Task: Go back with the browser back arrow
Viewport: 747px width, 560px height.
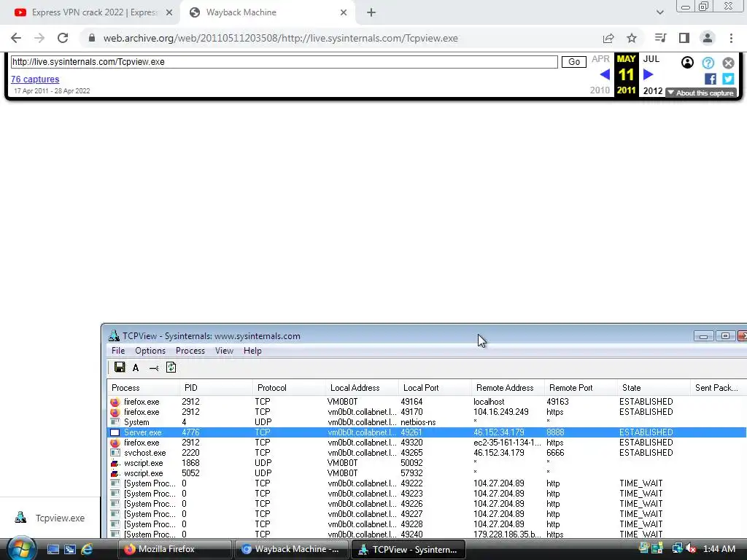Action: click(16, 38)
